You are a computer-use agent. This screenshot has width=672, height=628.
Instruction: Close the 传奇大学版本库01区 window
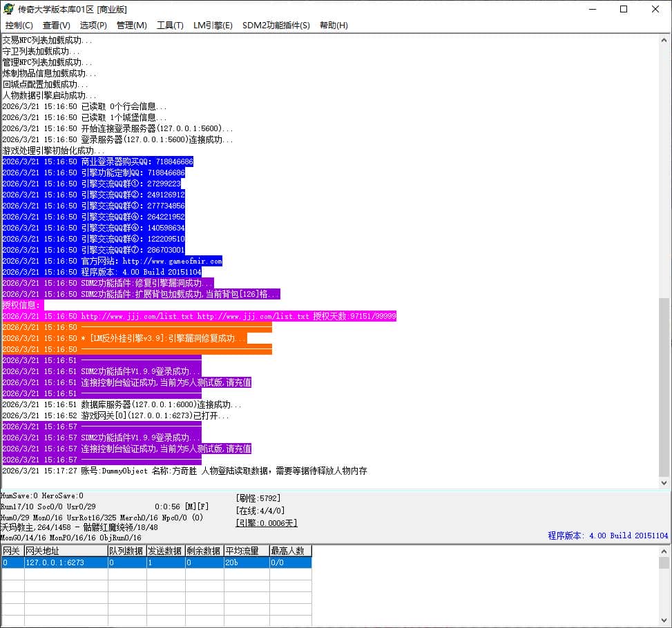(655, 9)
